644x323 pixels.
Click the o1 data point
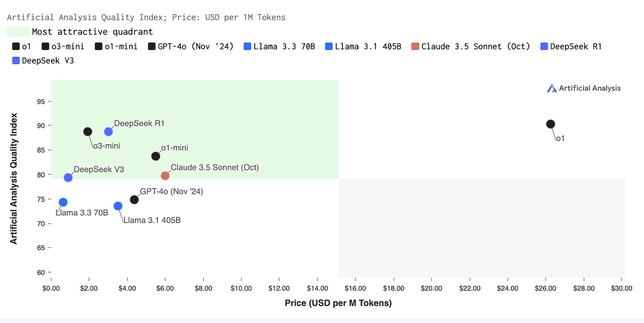(x=550, y=124)
